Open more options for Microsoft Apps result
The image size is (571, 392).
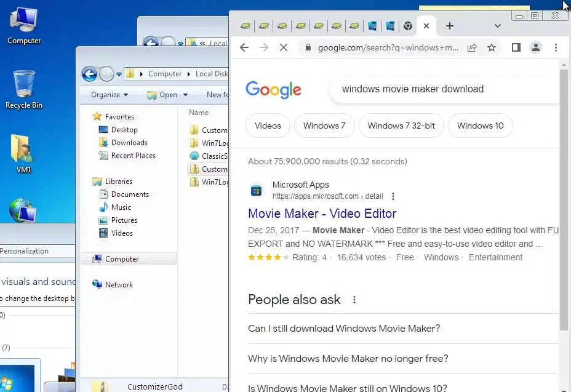(x=393, y=196)
